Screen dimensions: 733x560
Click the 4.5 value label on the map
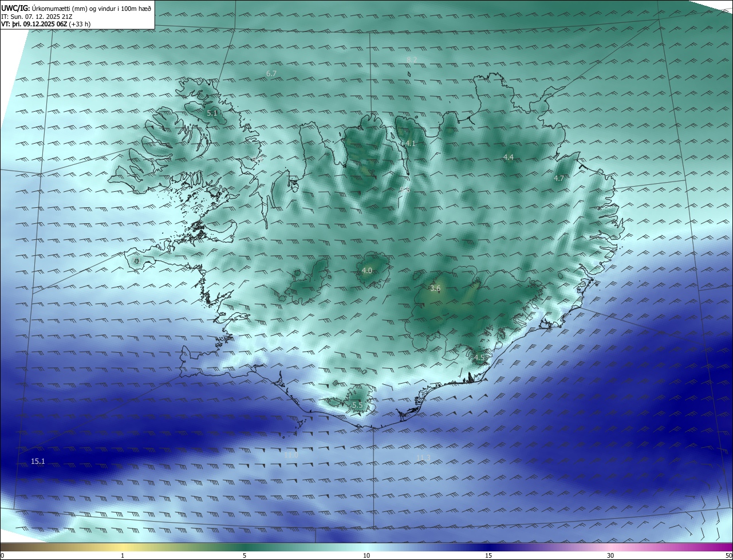click(x=479, y=358)
